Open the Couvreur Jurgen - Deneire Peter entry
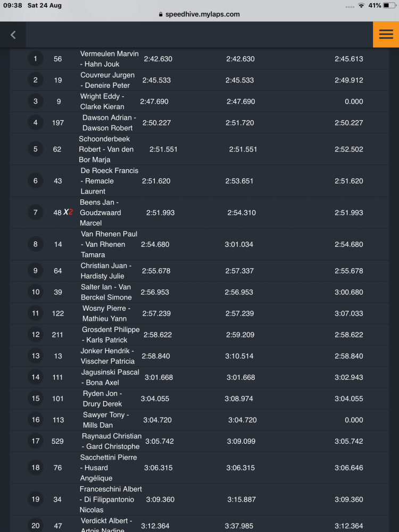The height and width of the screenshot is (532, 399). (199, 80)
